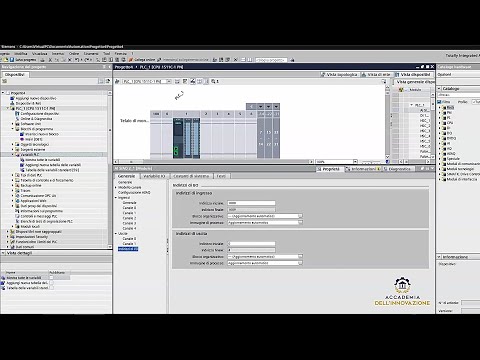Select the Dispositivi tab in project navigation
Image resolution: width=480 pixels, height=360 pixels.
click(x=15, y=75)
